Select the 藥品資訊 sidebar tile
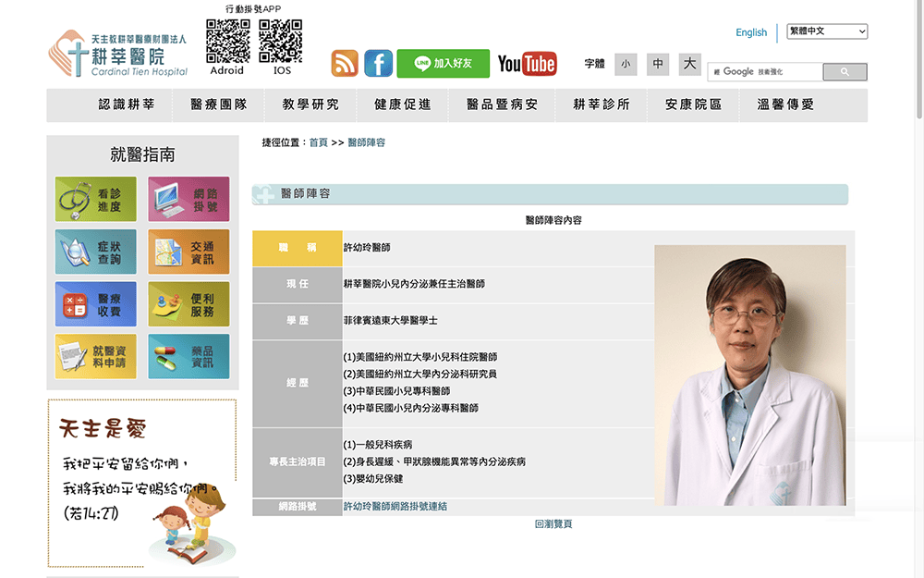 pyautogui.click(x=188, y=357)
